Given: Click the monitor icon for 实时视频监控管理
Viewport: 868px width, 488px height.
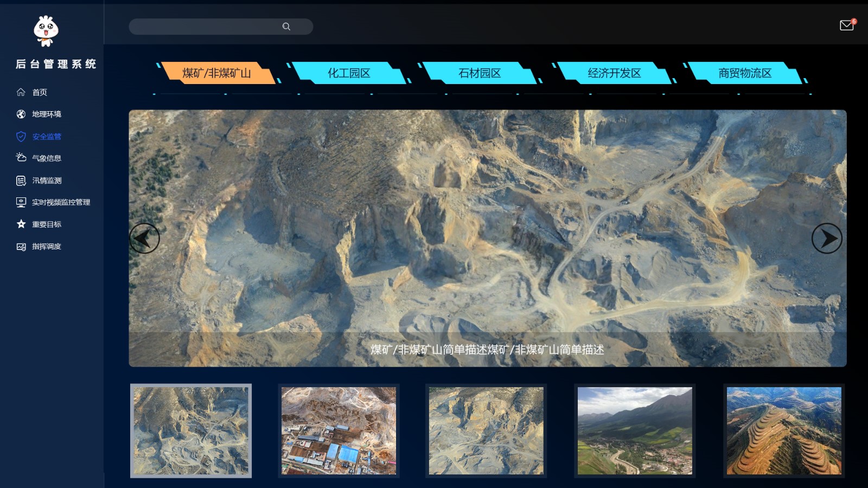Looking at the screenshot, I should [21, 202].
